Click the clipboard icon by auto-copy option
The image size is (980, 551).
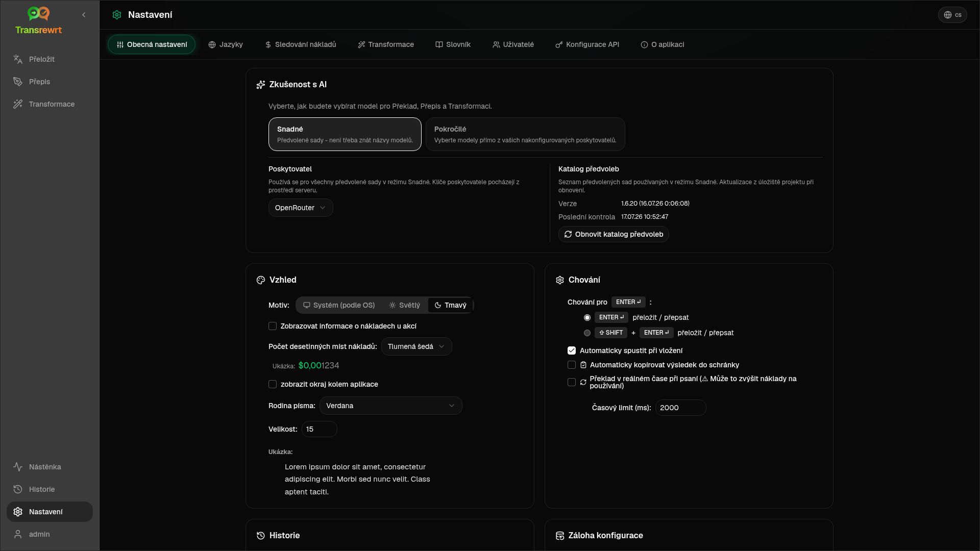coord(583,365)
